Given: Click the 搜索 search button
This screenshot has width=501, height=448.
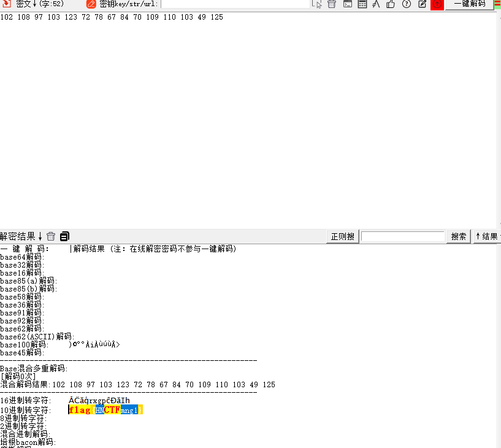Looking at the screenshot, I should (458, 236).
